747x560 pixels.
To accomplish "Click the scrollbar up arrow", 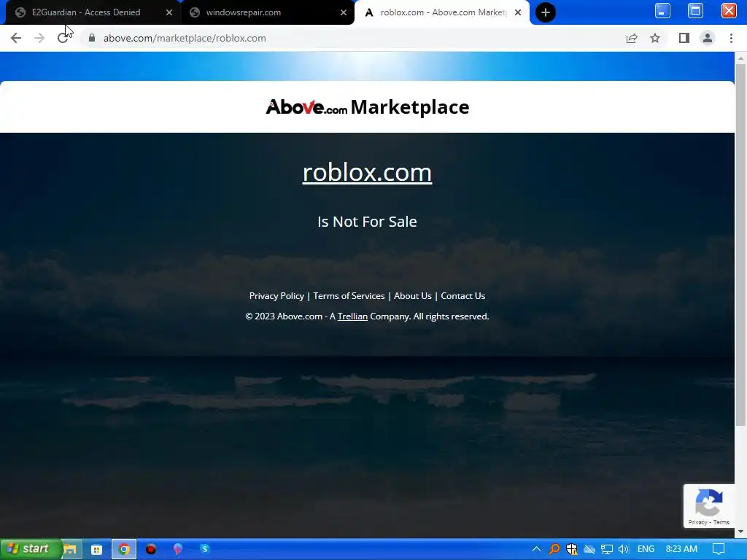I will [740, 58].
